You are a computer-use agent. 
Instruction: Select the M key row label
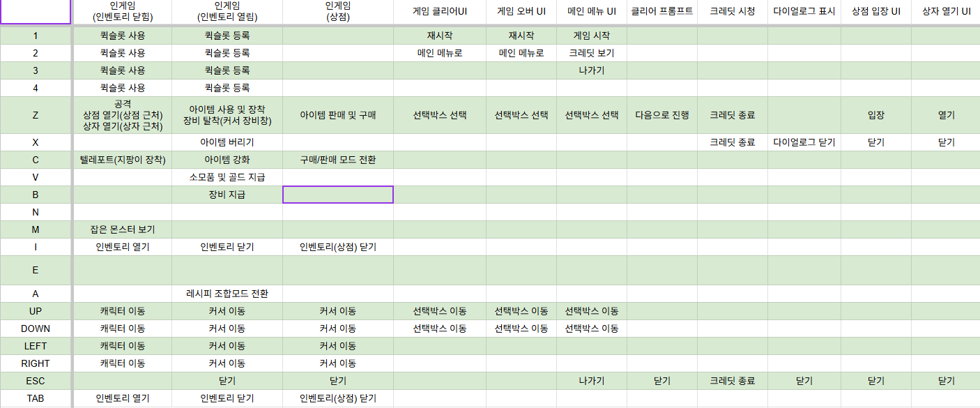[36, 229]
